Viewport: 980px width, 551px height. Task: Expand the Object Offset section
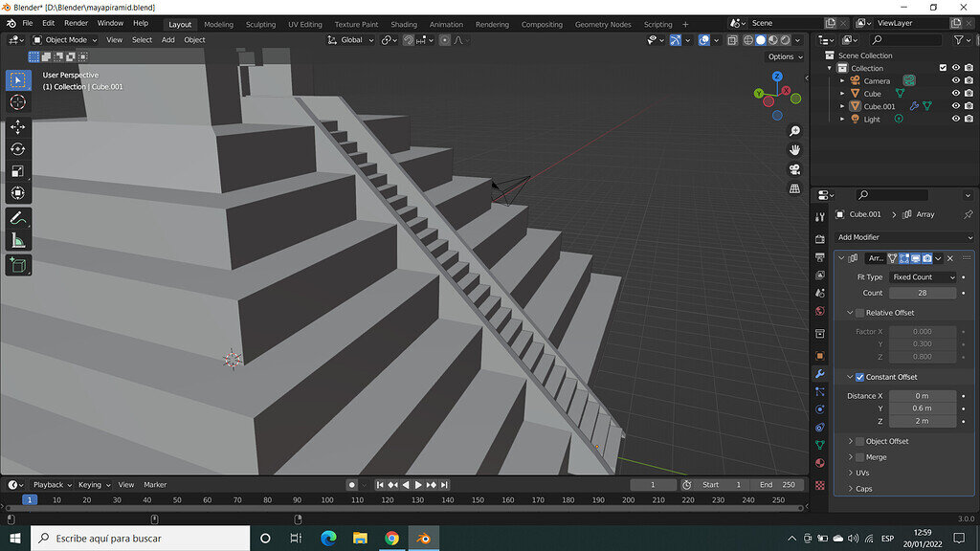(x=851, y=441)
